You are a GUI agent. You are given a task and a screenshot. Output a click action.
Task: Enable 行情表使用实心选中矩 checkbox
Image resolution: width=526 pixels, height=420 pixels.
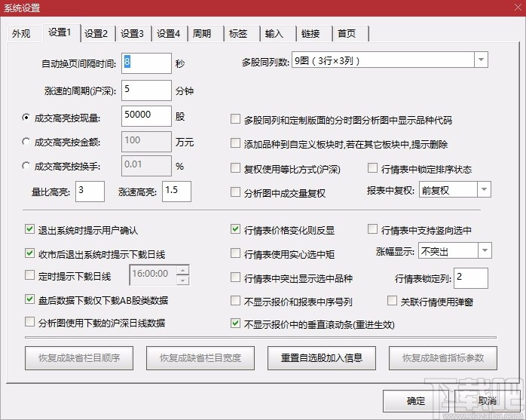click(x=235, y=253)
